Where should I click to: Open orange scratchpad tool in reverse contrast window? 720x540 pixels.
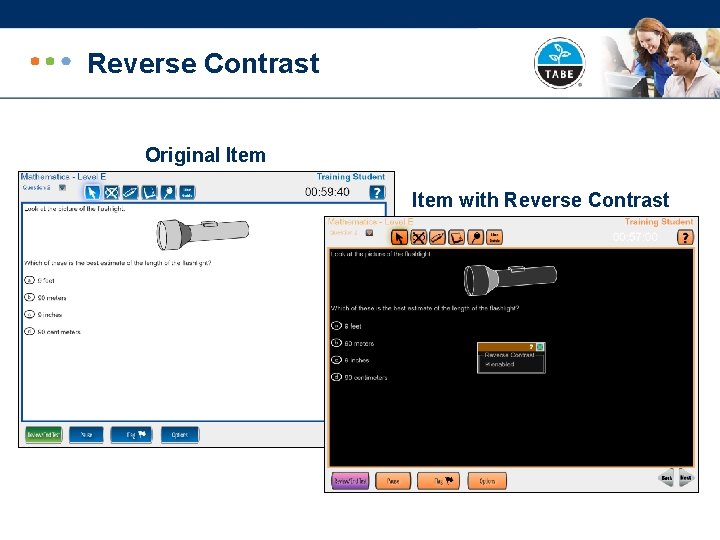point(456,238)
